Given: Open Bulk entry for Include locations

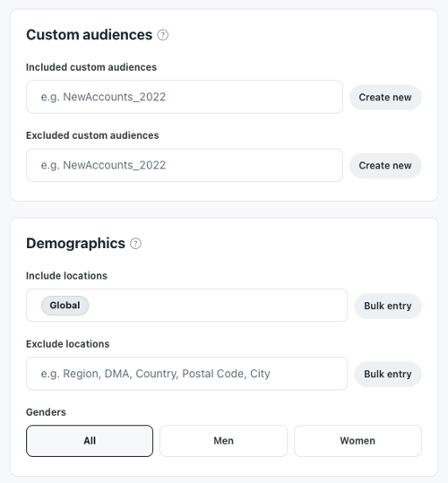Looking at the screenshot, I should 388,306.
